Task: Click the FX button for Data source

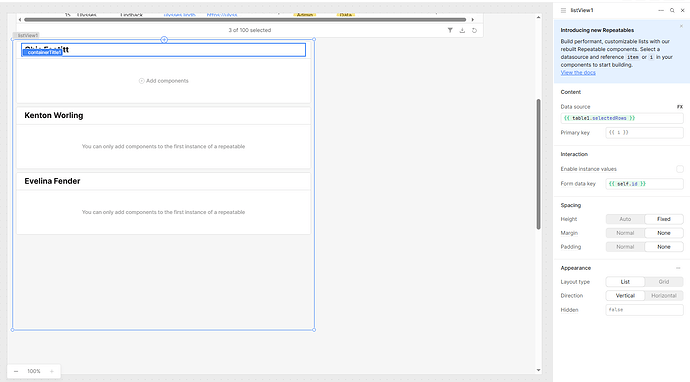Action: click(679, 107)
